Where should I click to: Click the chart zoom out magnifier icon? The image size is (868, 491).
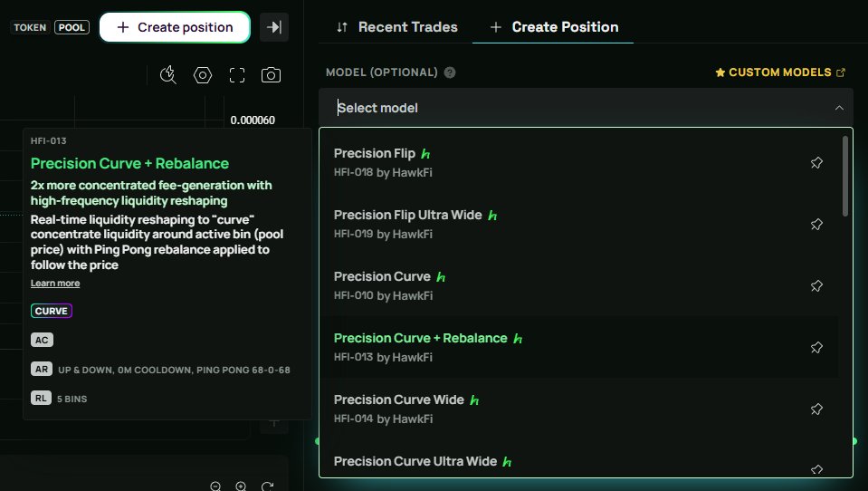[x=216, y=486]
